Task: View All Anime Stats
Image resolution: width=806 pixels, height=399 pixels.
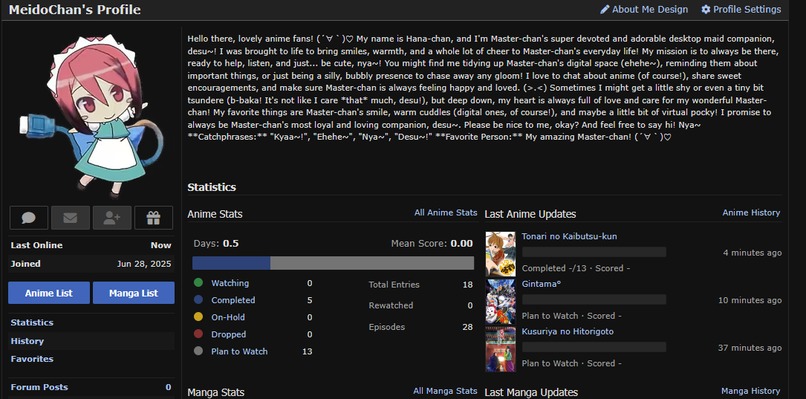Action: [x=446, y=212]
